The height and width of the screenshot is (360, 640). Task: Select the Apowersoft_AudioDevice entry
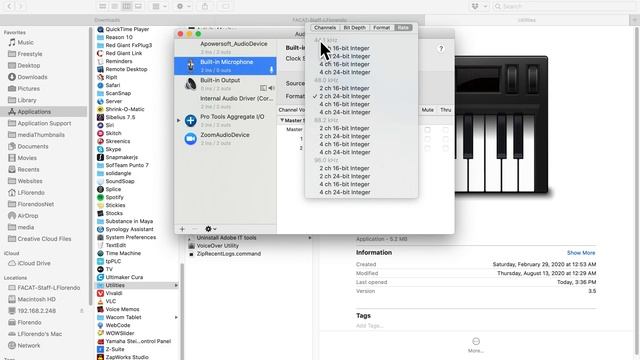tap(225, 47)
